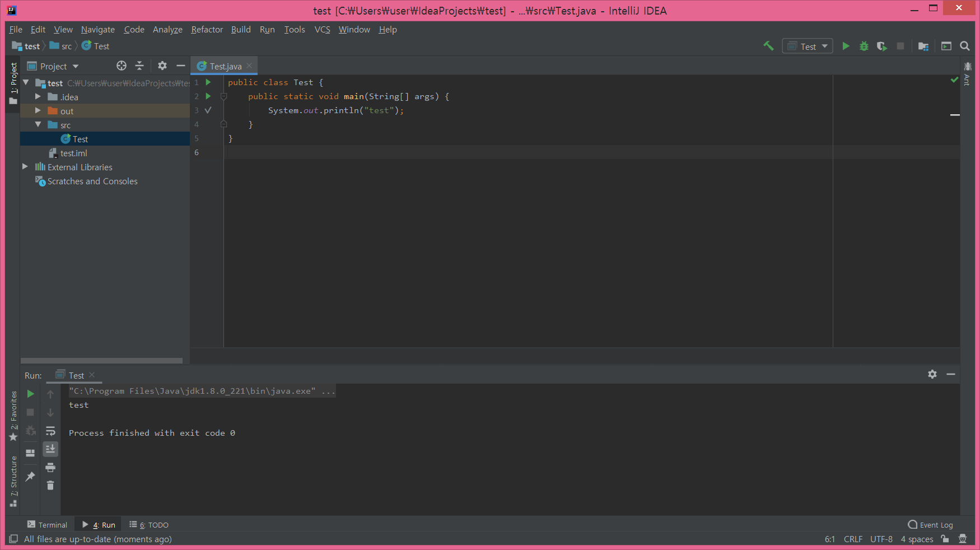Open the Terminal tool window

click(48, 525)
